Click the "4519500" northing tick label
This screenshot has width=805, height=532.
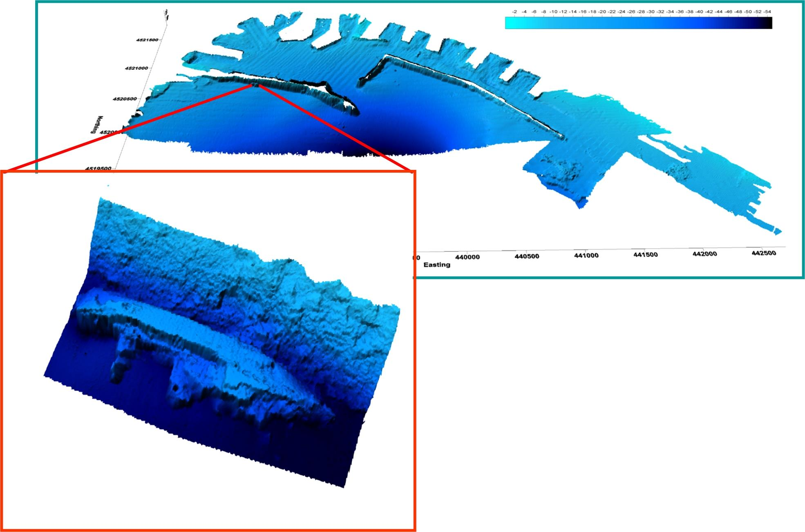coord(98,168)
